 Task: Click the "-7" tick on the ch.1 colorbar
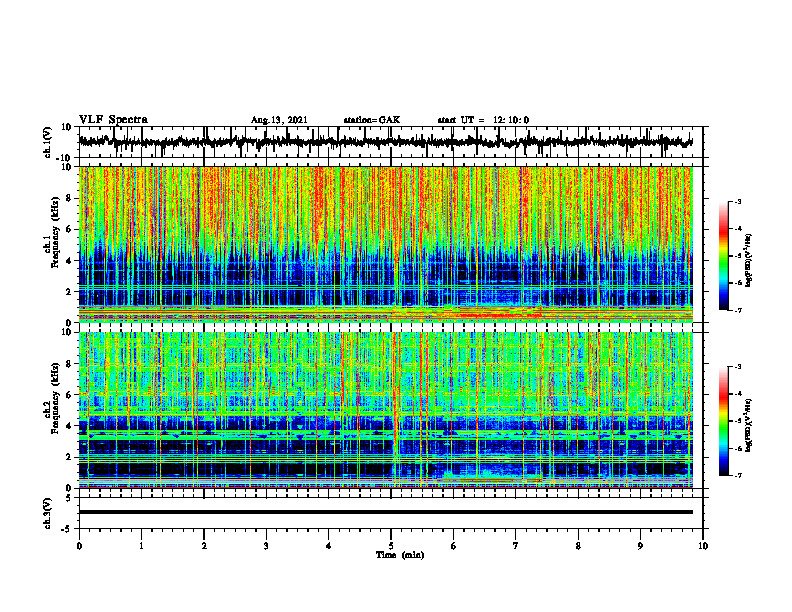coord(738,310)
